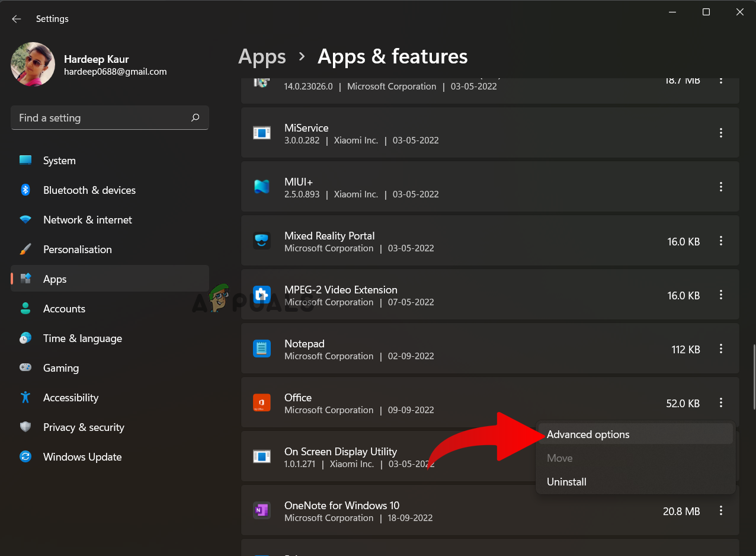Click the back arrow in Settings
Screen dimensions: 756x556
16,19
